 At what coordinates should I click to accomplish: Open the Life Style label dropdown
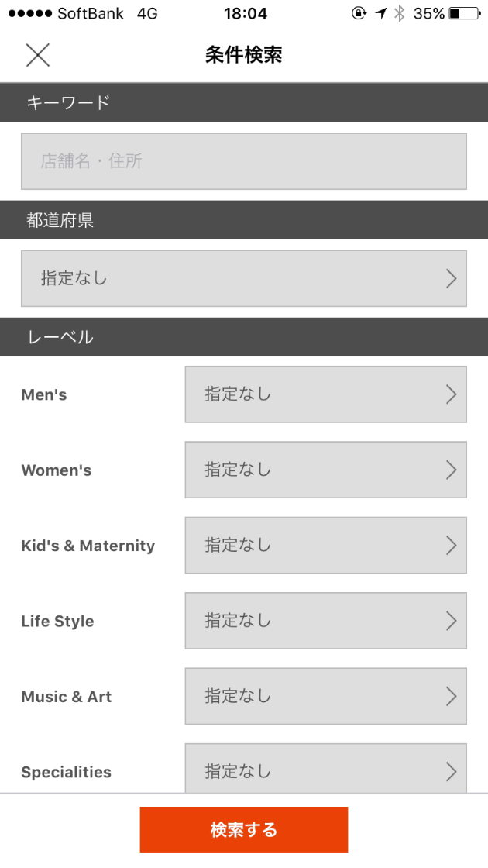point(325,621)
